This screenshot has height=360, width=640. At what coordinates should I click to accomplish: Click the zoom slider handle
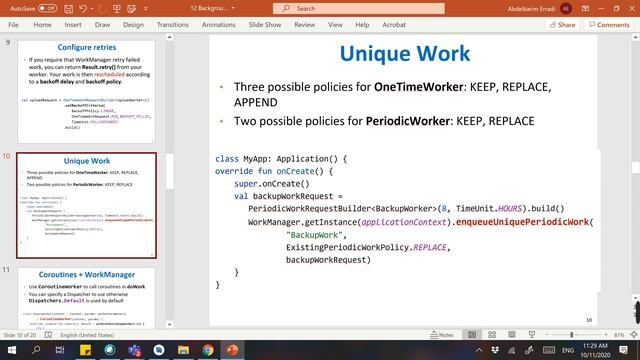[x=571, y=335]
